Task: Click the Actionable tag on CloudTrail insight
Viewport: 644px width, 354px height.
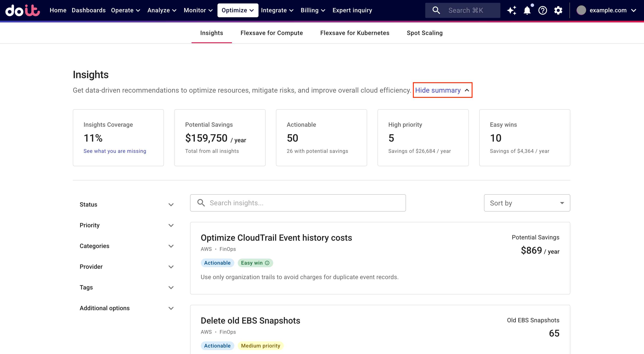Action: coord(217,263)
